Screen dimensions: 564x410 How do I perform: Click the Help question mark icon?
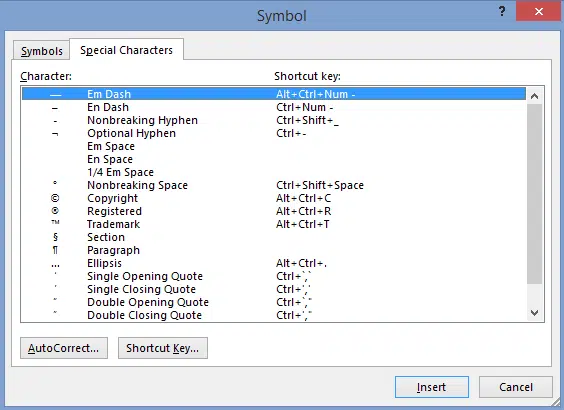pos(502,12)
